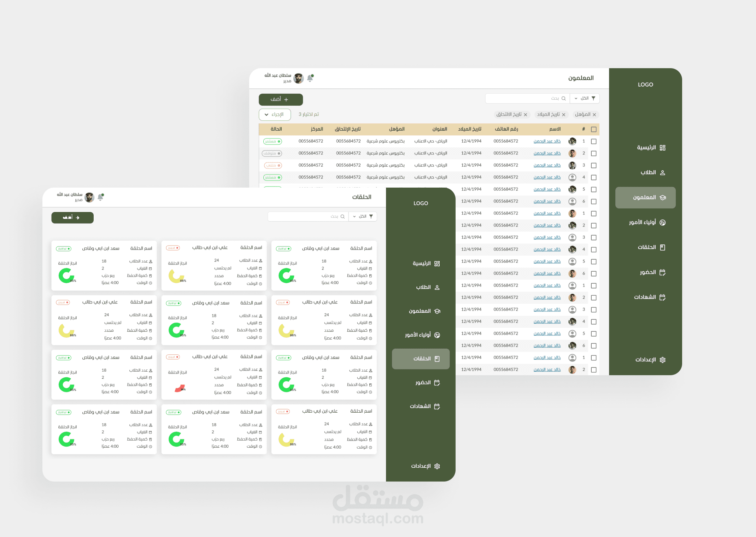Click the أضف button in Teachers panel
Viewport: 756px width, 537px height.
coord(281,100)
